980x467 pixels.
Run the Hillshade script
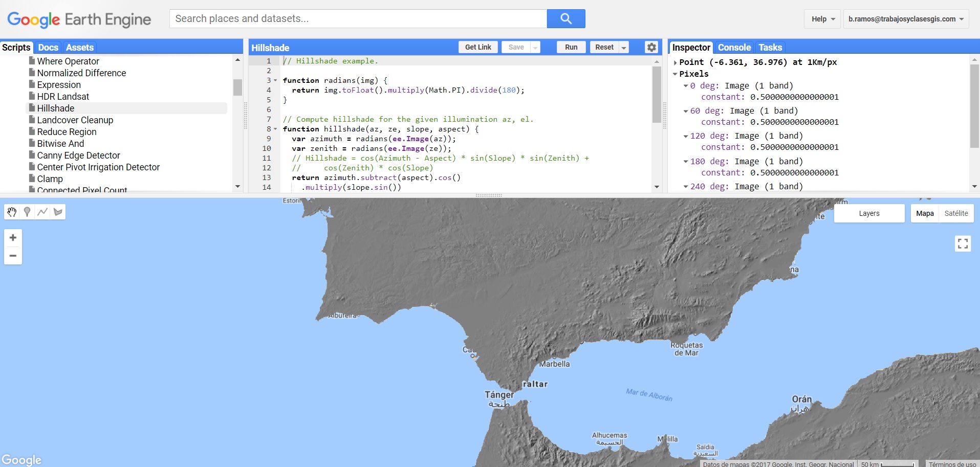pyautogui.click(x=570, y=47)
